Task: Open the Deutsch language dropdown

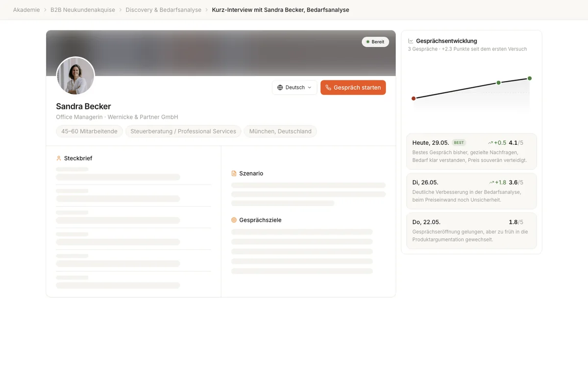Action: pyautogui.click(x=294, y=87)
